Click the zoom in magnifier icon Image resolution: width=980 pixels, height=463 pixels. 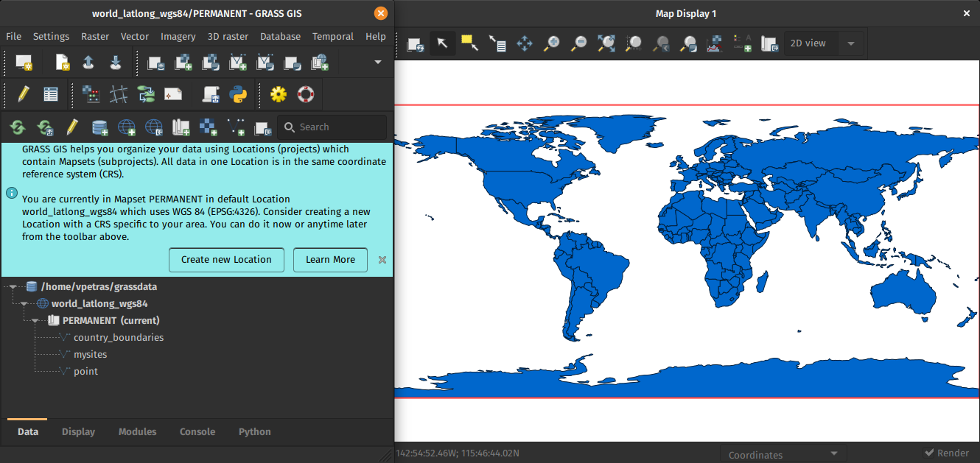pyautogui.click(x=551, y=43)
